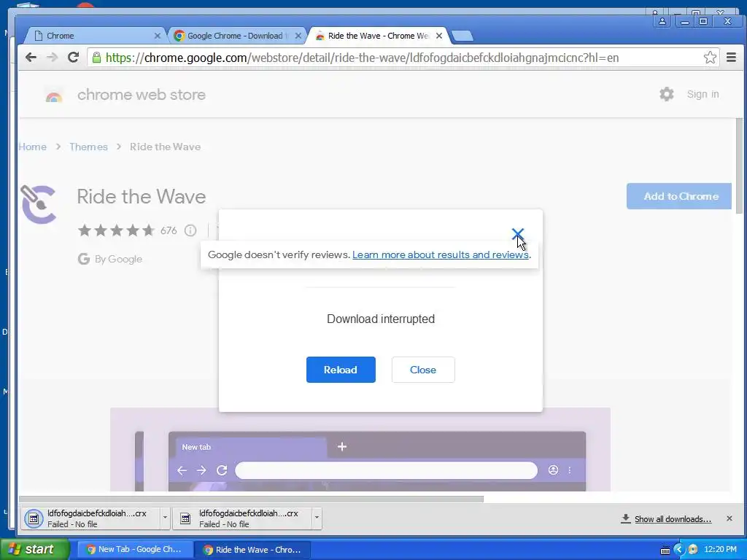Screen dimensions: 747x560
Task: Click system tray security shield icon
Action: pyautogui.click(x=693, y=550)
